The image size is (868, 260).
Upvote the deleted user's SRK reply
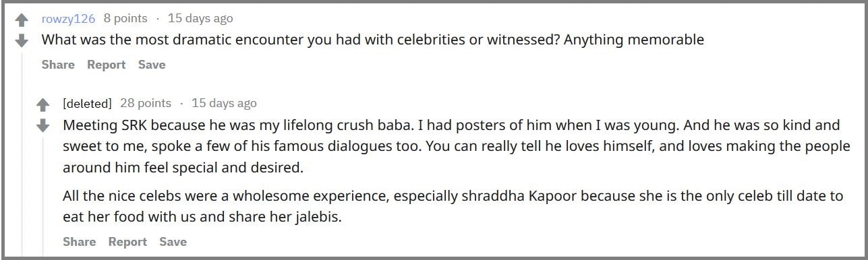[x=43, y=105]
